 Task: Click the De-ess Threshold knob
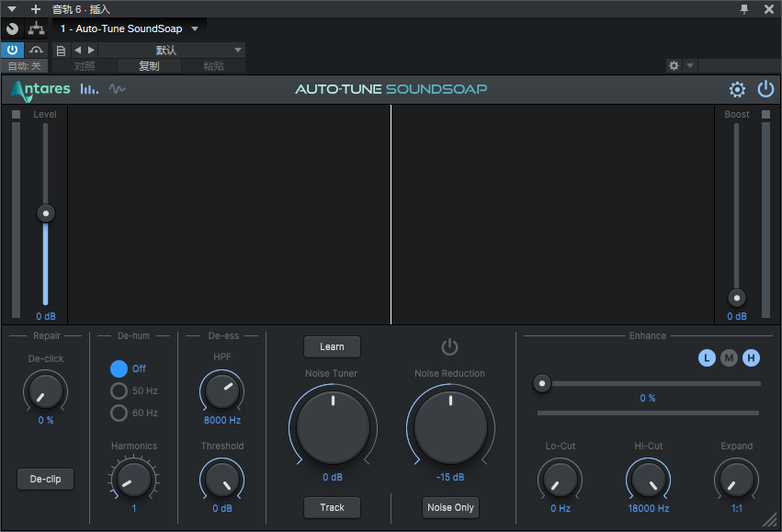(x=222, y=480)
